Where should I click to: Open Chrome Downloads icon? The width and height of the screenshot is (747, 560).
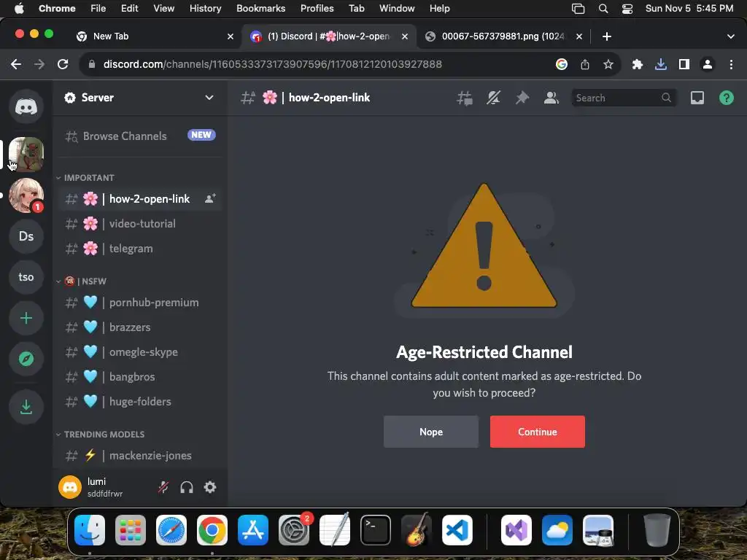[661, 64]
